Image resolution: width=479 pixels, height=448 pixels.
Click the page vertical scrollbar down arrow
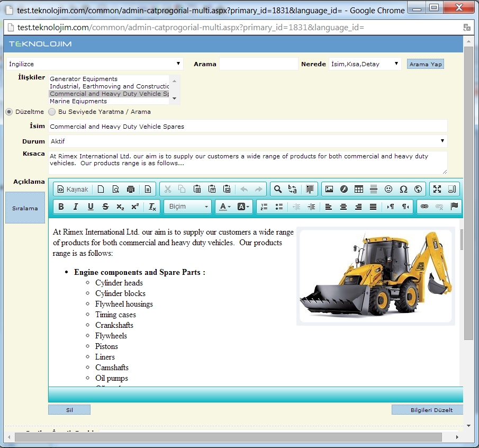tap(468, 426)
